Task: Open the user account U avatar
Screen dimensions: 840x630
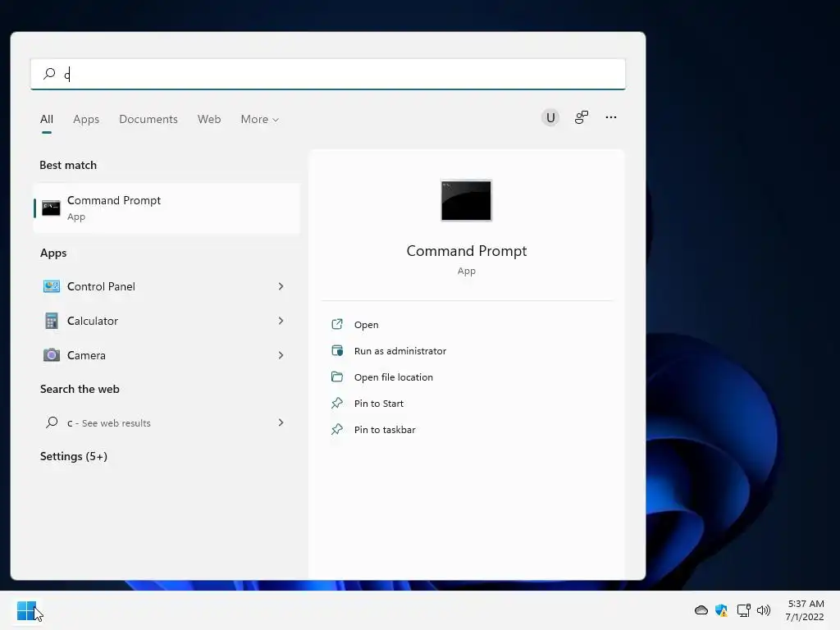Action: (x=550, y=117)
